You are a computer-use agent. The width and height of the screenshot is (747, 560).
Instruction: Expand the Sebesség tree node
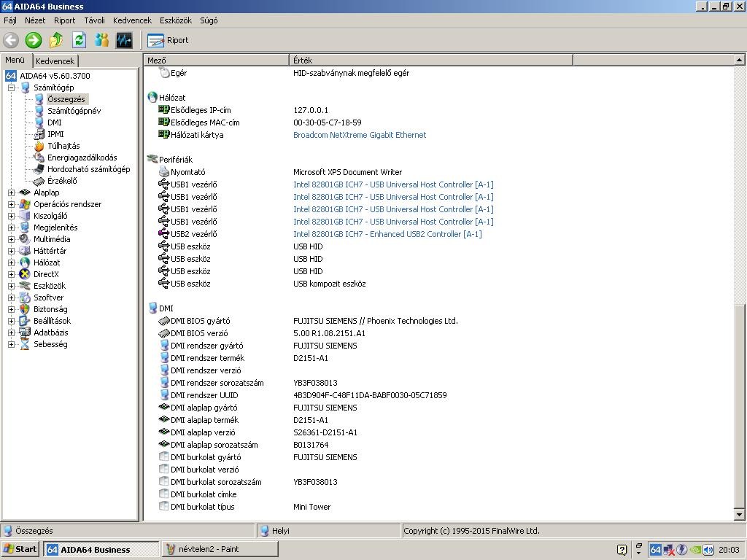click(11, 344)
